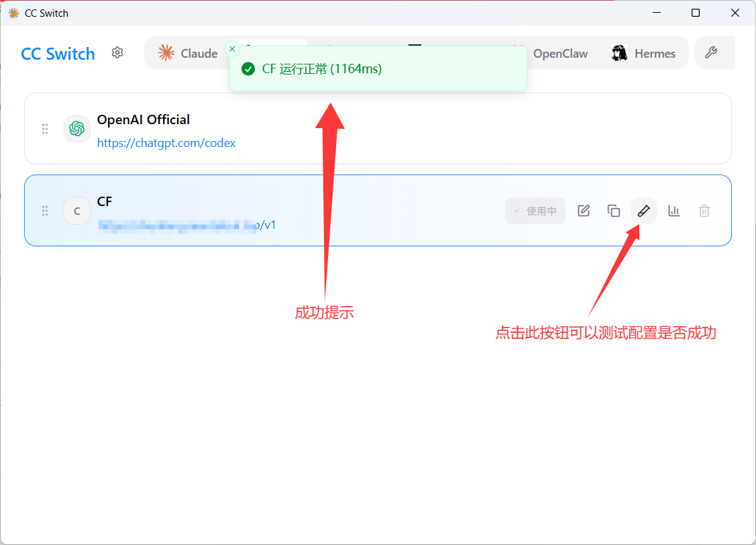Click the Hermes avatar icon
Screen dimensions: 756x545
point(618,52)
